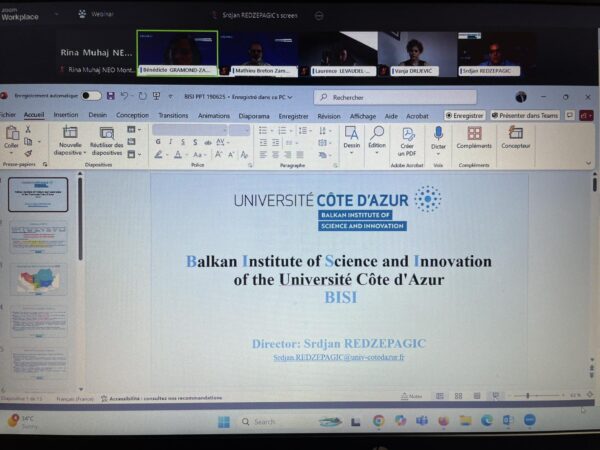Click the format painter brush icon
600x450 pixels.
28,153
